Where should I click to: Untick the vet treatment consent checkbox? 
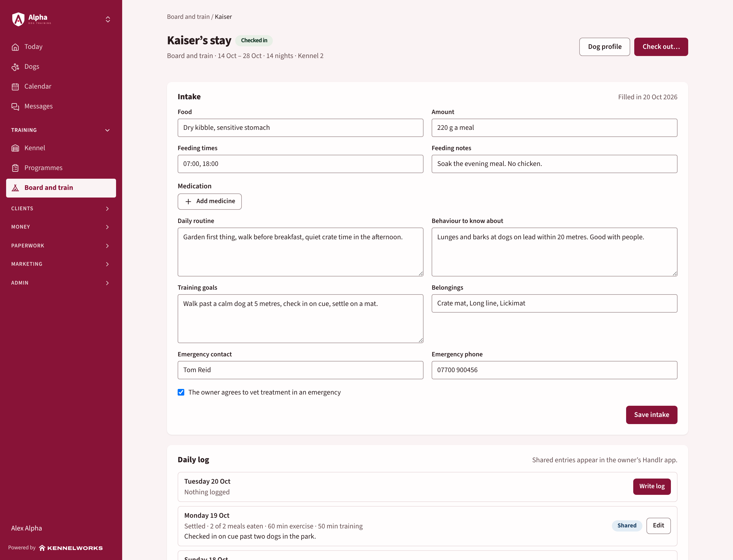(x=181, y=392)
